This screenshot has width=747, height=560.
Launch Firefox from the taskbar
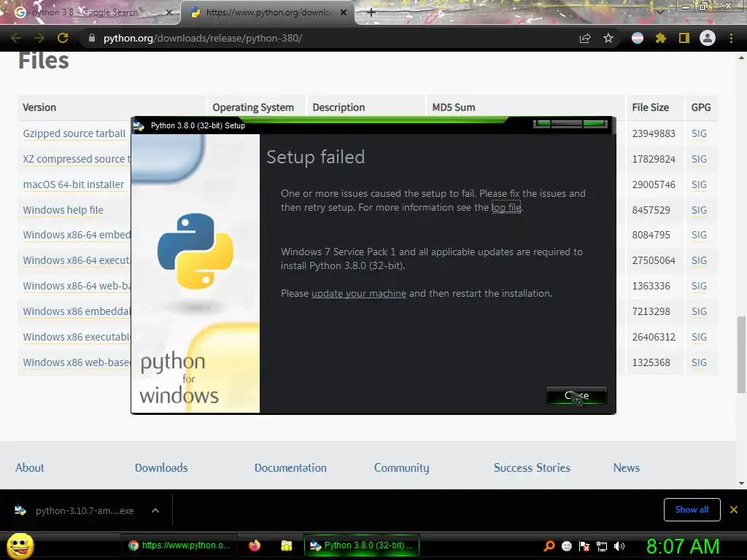click(x=255, y=545)
